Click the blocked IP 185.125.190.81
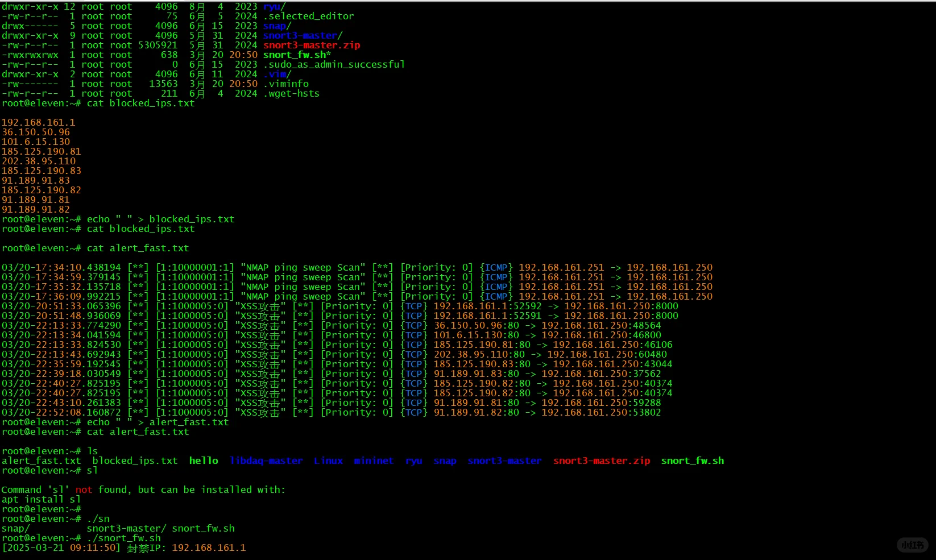 (42, 151)
